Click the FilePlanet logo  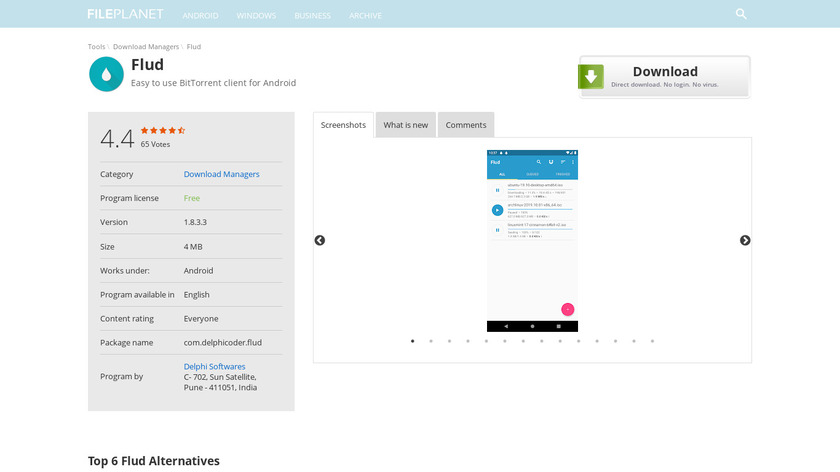coord(125,14)
